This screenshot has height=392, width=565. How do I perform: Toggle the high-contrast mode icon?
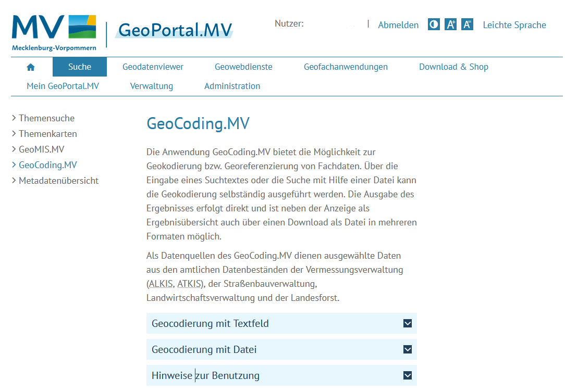coord(434,24)
